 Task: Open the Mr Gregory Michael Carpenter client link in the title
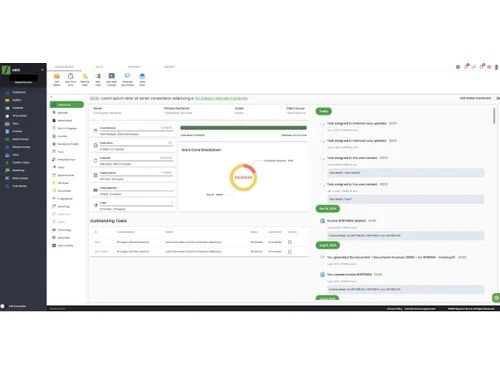point(221,98)
